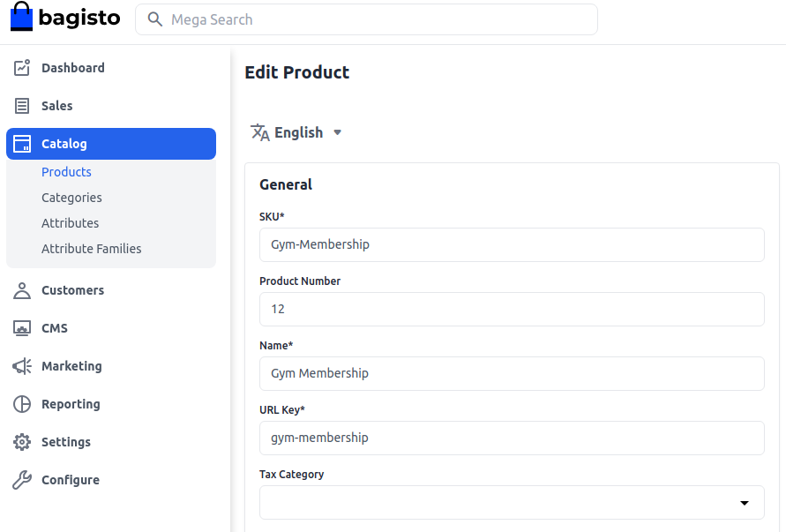Select Products in the Catalog submenu
The height and width of the screenshot is (532, 786).
(66, 171)
